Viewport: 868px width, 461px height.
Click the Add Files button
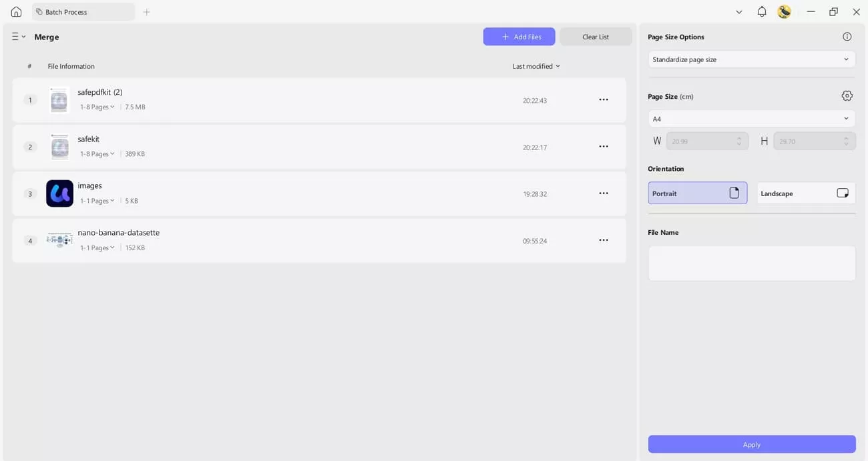pos(519,36)
